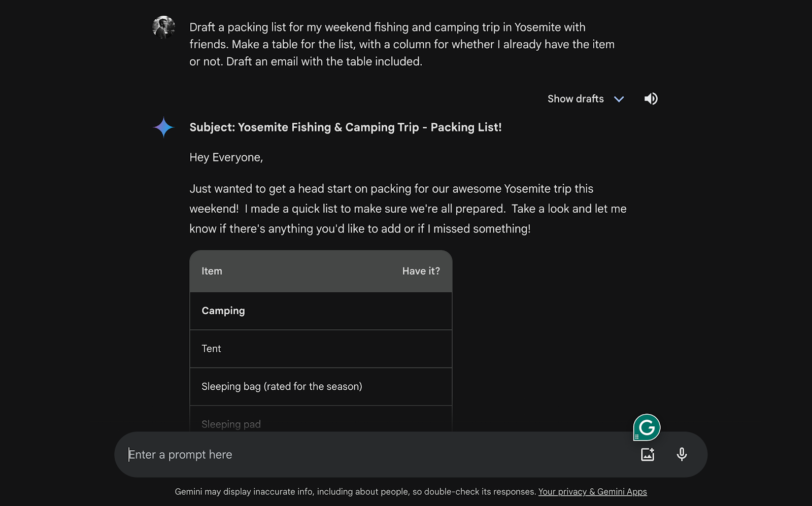This screenshot has height=506, width=812.
Task: Click the Show drafts label
Action: [576, 99]
